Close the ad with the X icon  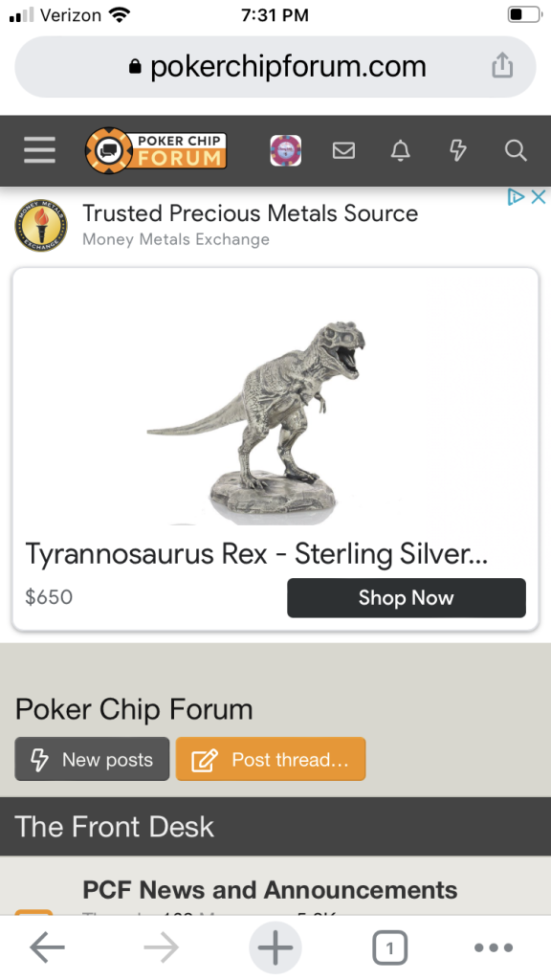[539, 197]
